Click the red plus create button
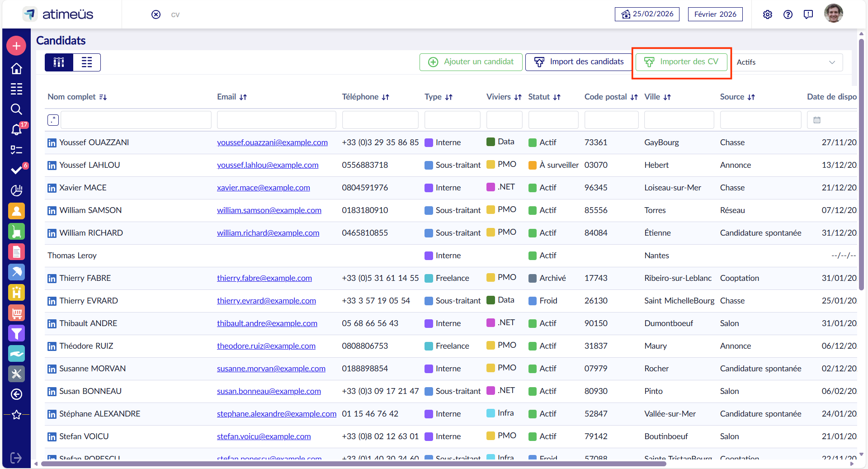 (x=16, y=46)
